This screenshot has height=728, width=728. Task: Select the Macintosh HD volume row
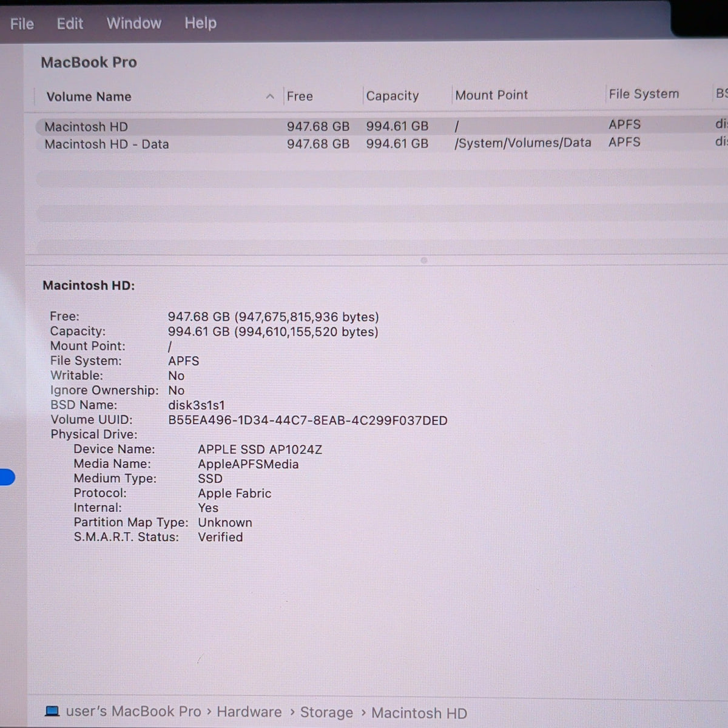click(376, 126)
